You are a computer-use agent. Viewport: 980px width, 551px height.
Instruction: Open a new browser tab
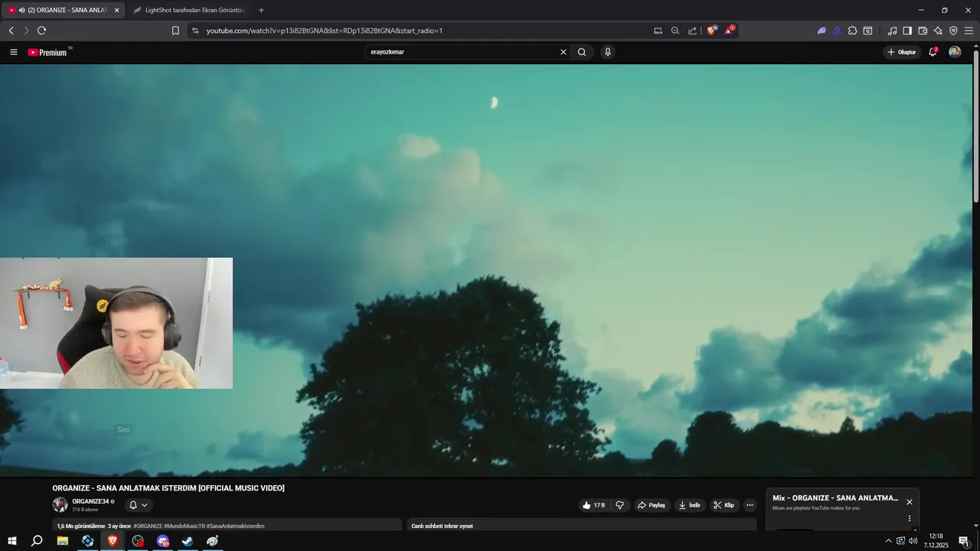[x=261, y=10]
